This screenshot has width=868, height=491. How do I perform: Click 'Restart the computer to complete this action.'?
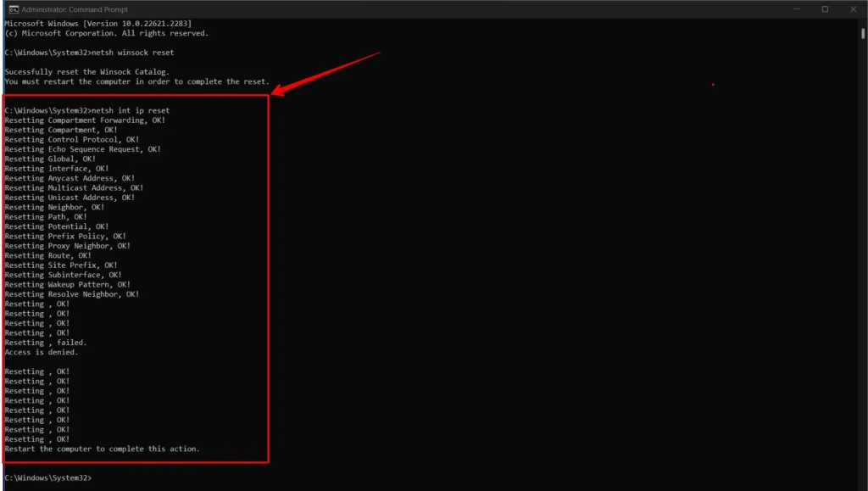coord(102,449)
